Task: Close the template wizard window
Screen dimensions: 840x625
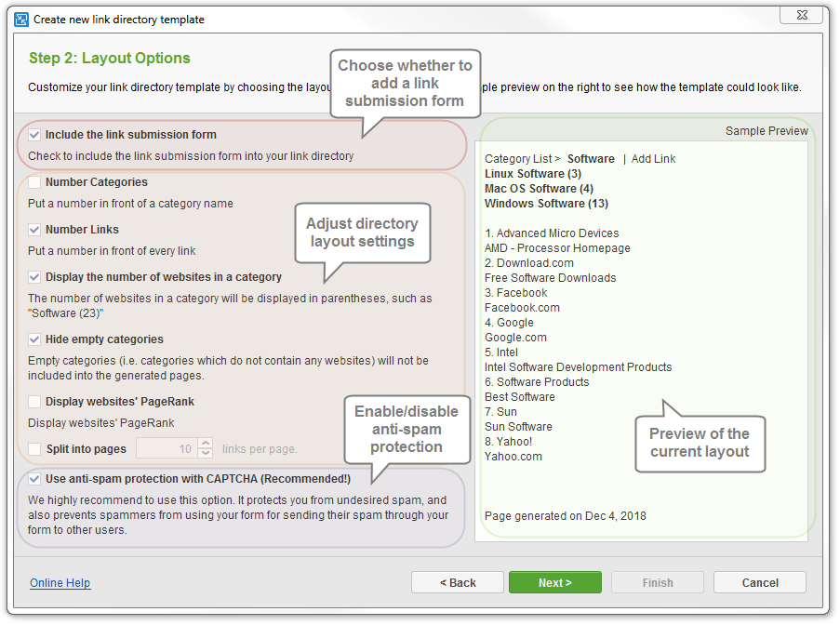Action: click(x=800, y=16)
